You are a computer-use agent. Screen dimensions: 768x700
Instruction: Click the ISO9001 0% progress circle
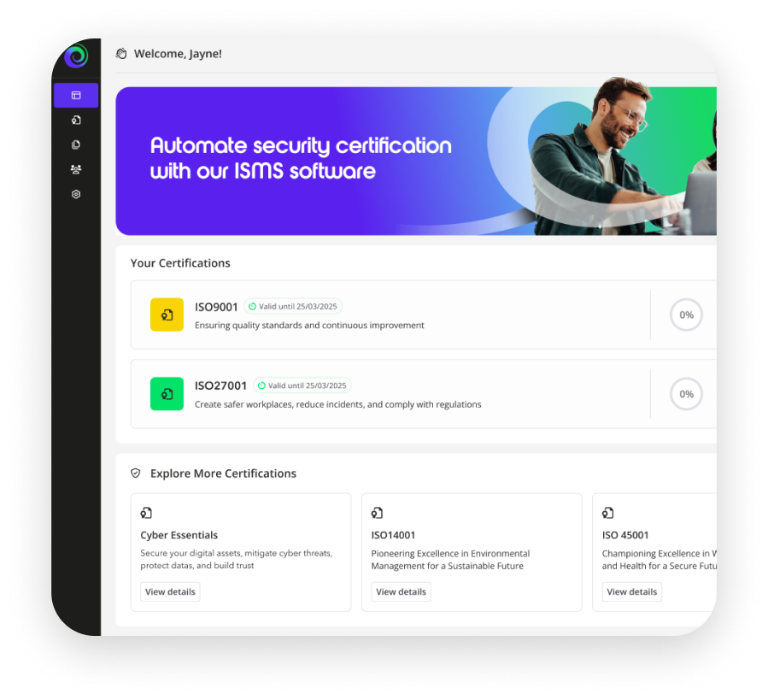[x=686, y=315]
